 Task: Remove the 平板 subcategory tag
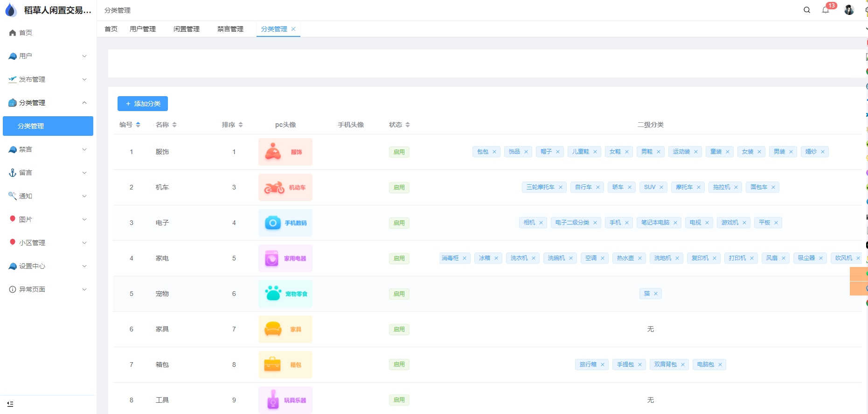coord(776,223)
